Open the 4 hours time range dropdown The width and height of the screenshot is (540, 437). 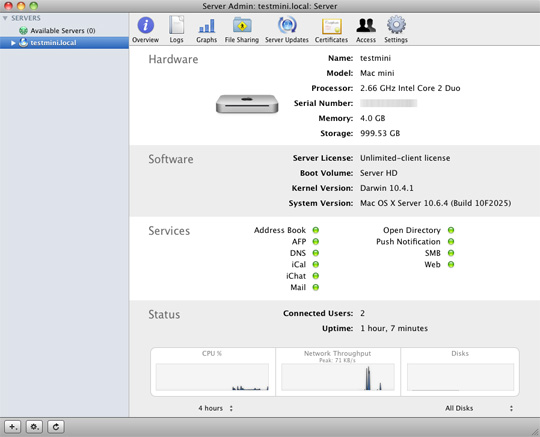coord(215,408)
